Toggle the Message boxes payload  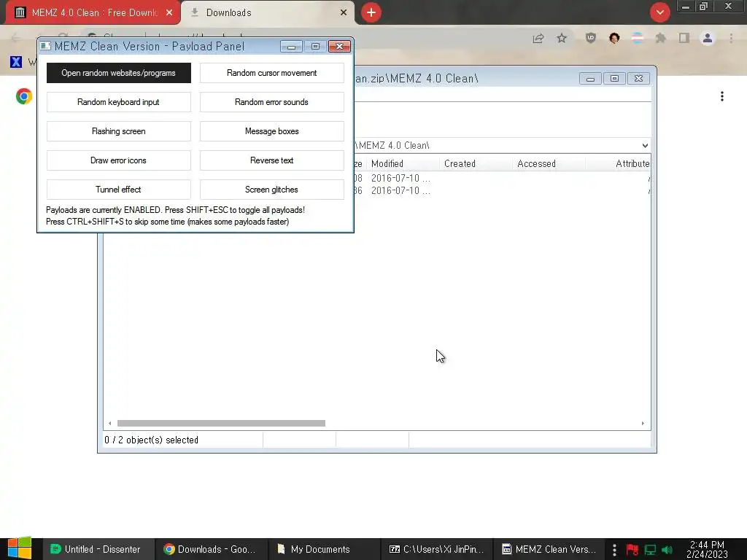tap(271, 131)
